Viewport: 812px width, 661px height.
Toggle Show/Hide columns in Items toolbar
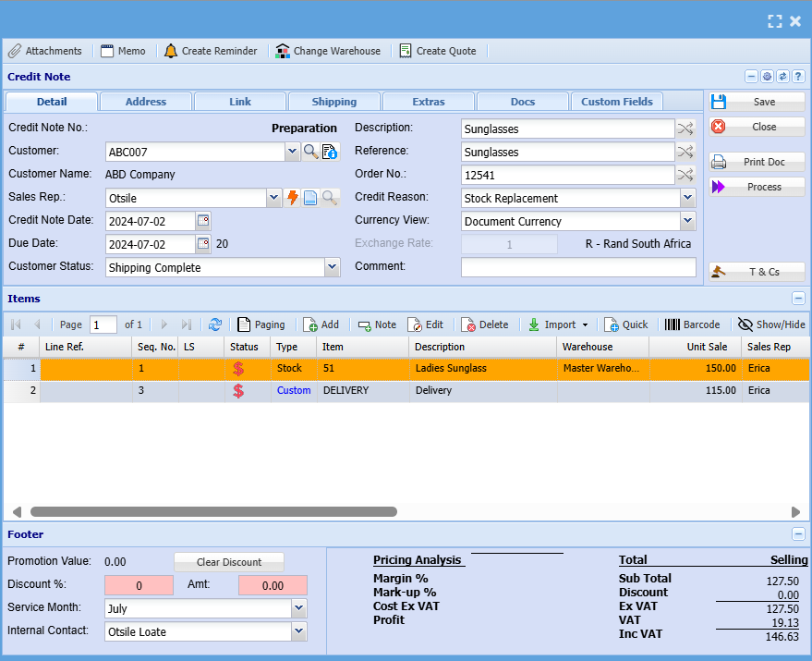(770, 324)
